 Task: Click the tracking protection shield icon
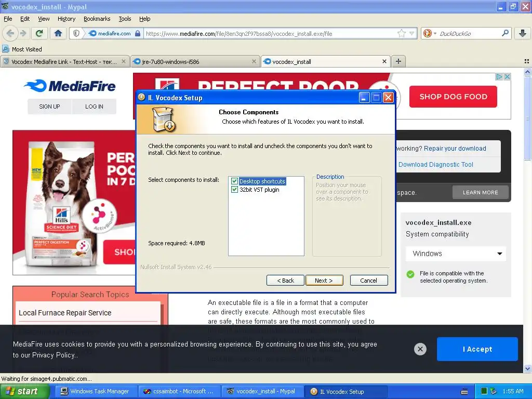76,33
